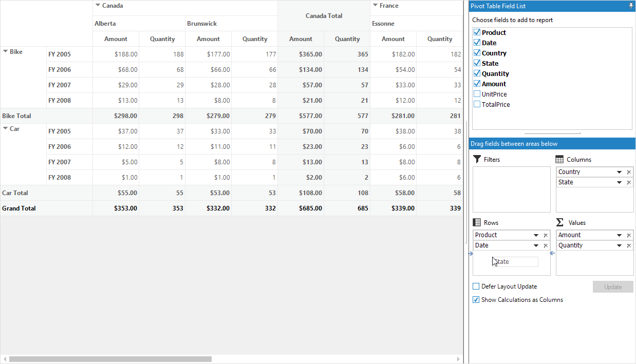The height and width of the screenshot is (364, 636).
Task: Click Bike Total cell $298.00
Action: coord(116,116)
